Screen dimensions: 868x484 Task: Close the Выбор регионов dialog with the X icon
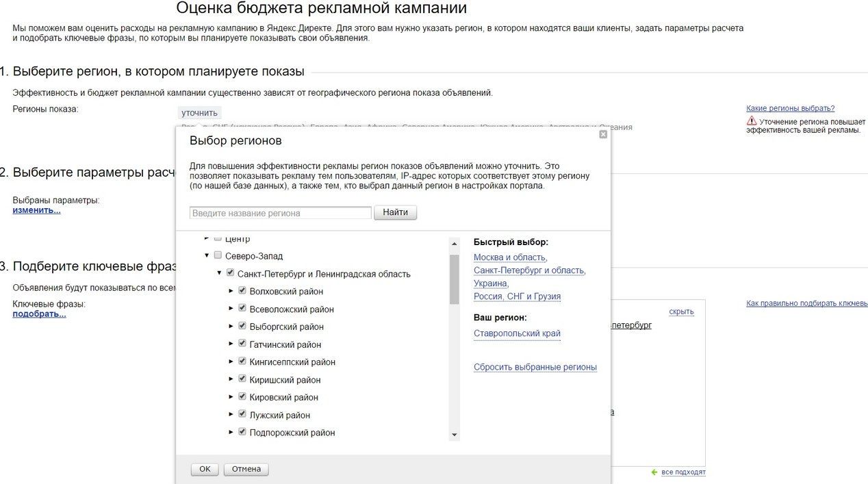point(603,134)
